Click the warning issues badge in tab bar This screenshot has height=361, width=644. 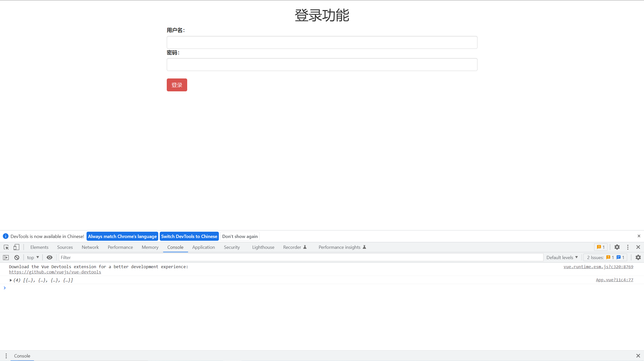point(601,247)
